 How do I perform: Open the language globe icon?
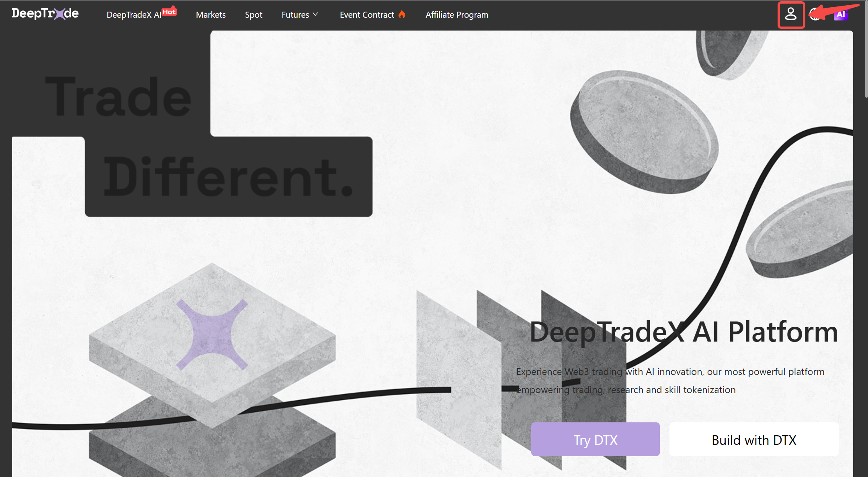pyautogui.click(x=815, y=14)
